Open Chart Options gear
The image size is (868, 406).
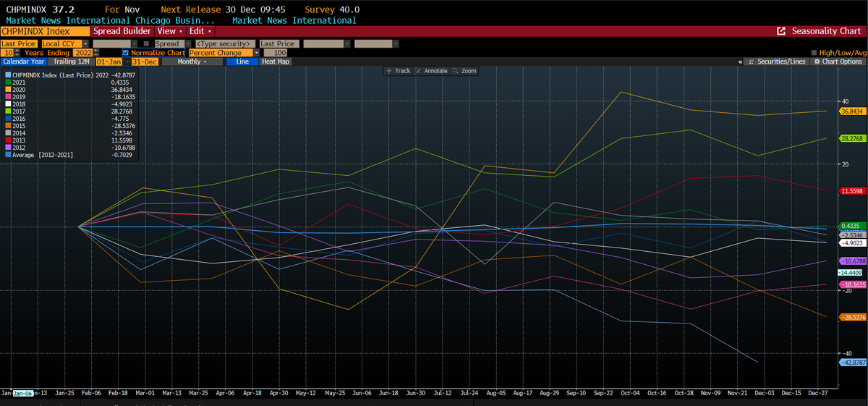click(838, 62)
